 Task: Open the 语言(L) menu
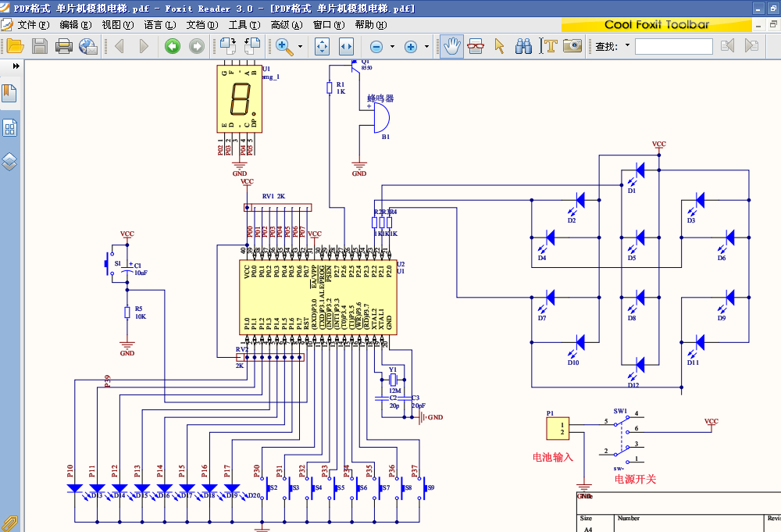pyautogui.click(x=160, y=25)
